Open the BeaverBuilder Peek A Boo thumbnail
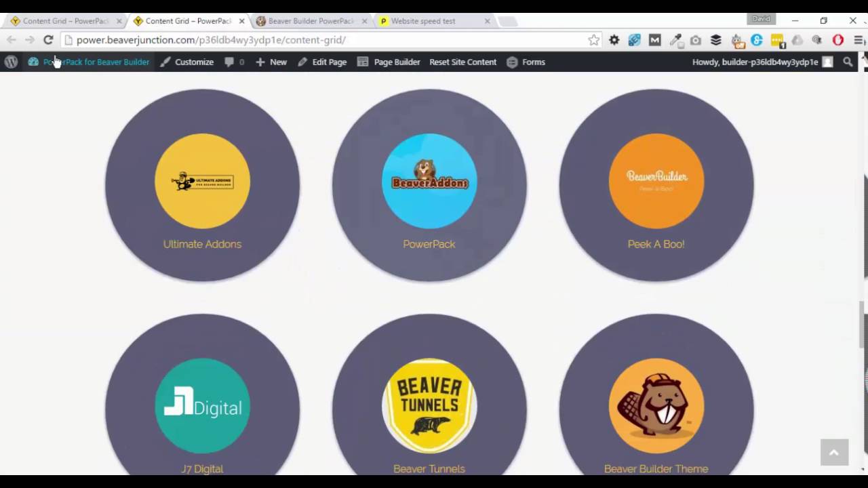The image size is (868, 488). pos(656,181)
